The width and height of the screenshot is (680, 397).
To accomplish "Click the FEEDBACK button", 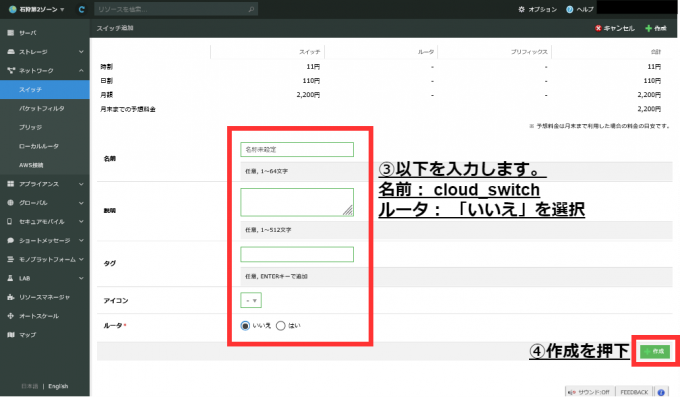I will click(x=634, y=392).
